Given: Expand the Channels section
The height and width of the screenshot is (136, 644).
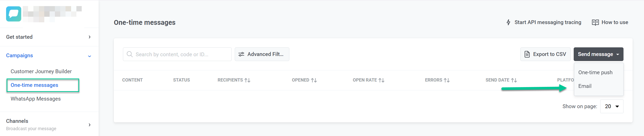Looking at the screenshot, I should (x=90, y=125).
